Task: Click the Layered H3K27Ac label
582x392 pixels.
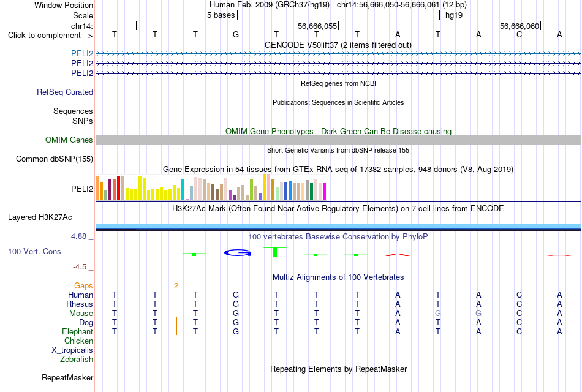Action: [40, 217]
